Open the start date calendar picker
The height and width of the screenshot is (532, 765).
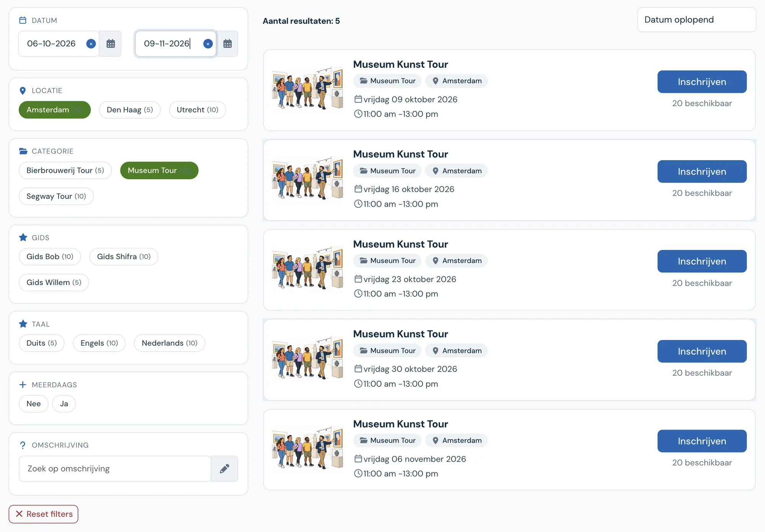click(x=111, y=44)
